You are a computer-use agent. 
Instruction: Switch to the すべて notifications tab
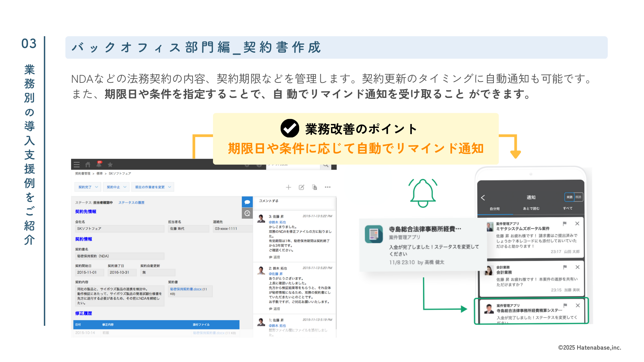568,208
